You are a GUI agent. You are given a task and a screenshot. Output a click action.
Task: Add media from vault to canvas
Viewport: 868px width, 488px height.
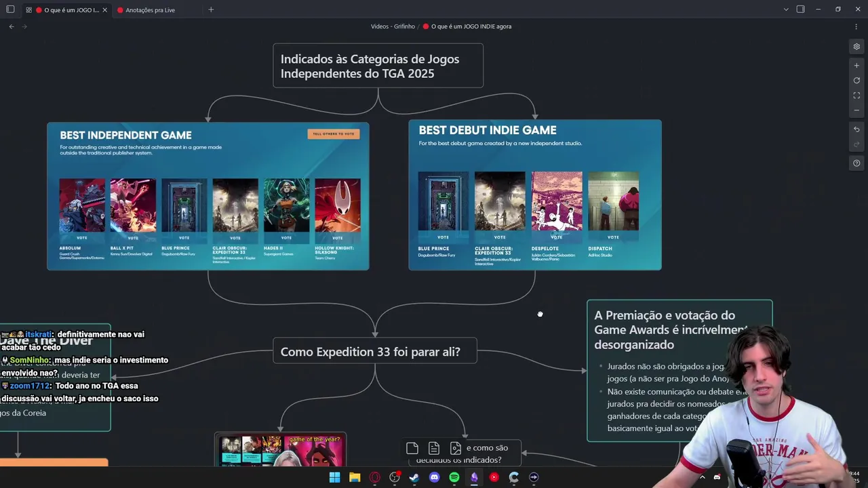point(456,448)
